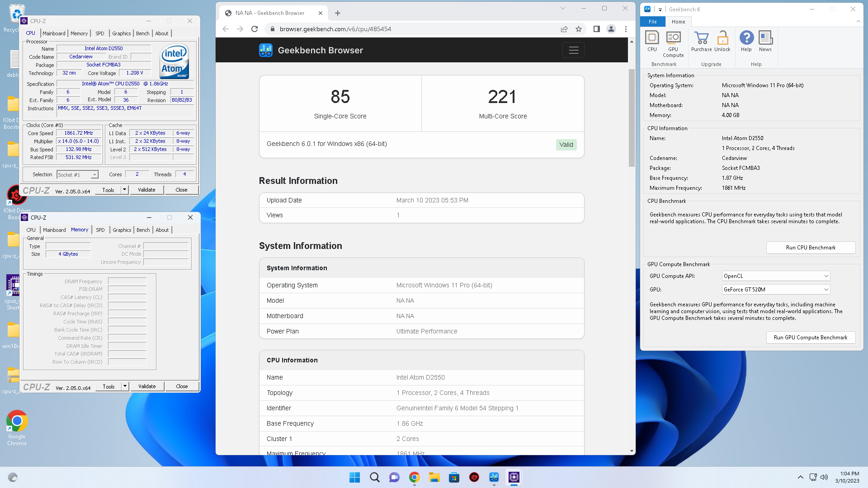The image size is (868, 488).
Task: Click the Chrome tab search chevron
Action: pos(563,8)
